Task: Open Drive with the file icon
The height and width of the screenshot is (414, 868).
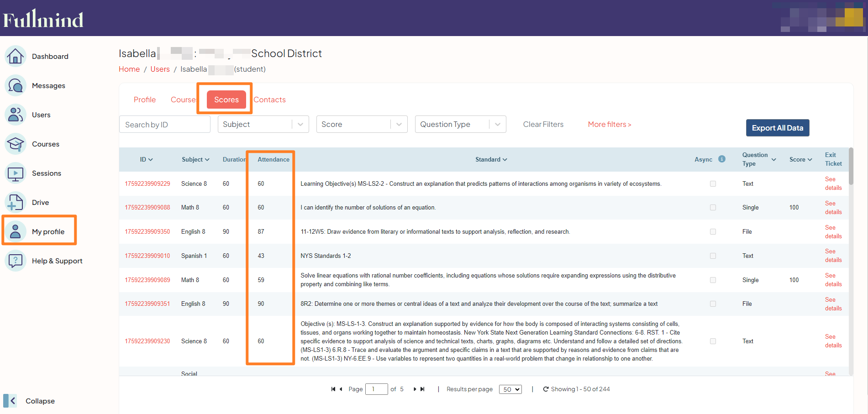Action: [x=16, y=202]
